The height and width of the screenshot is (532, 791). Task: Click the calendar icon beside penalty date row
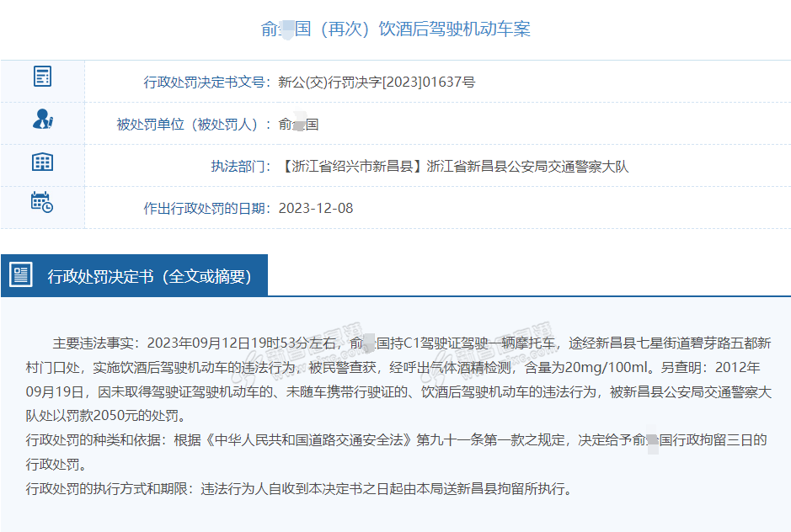pos(42,202)
